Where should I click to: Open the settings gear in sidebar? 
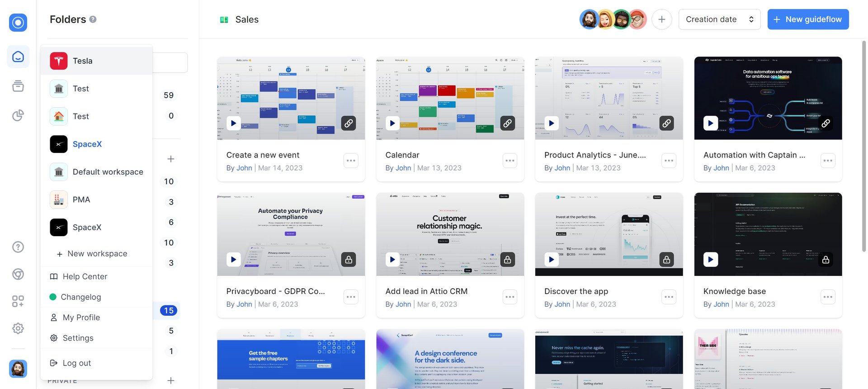click(18, 328)
